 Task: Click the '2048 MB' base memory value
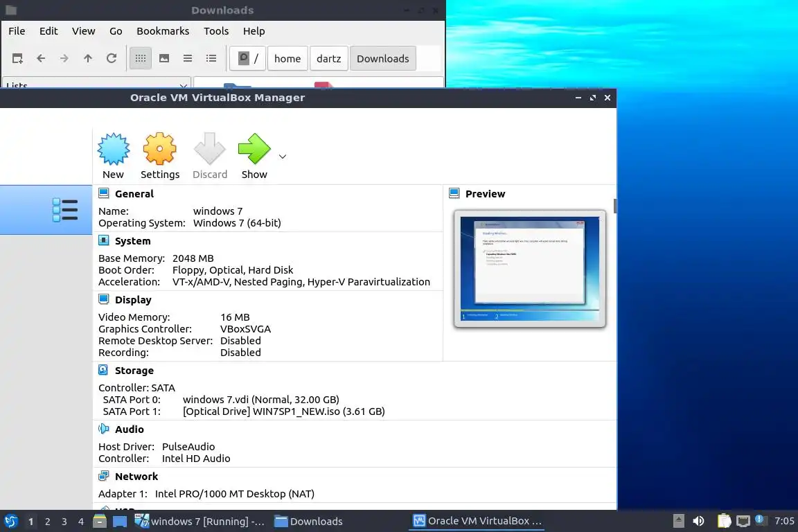coord(193,258)
